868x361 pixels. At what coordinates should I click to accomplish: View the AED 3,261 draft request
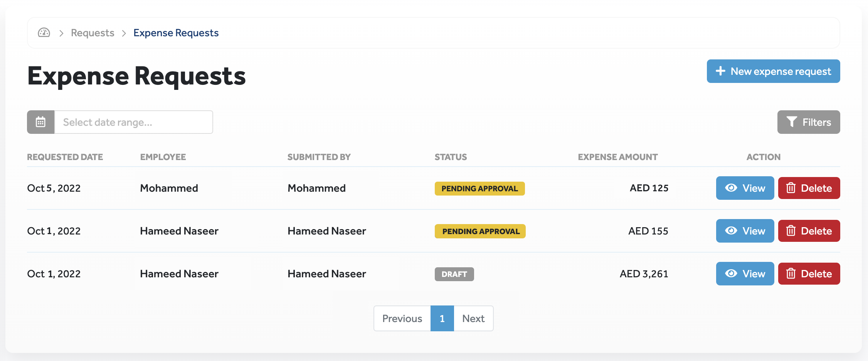[x=745, y=274]
